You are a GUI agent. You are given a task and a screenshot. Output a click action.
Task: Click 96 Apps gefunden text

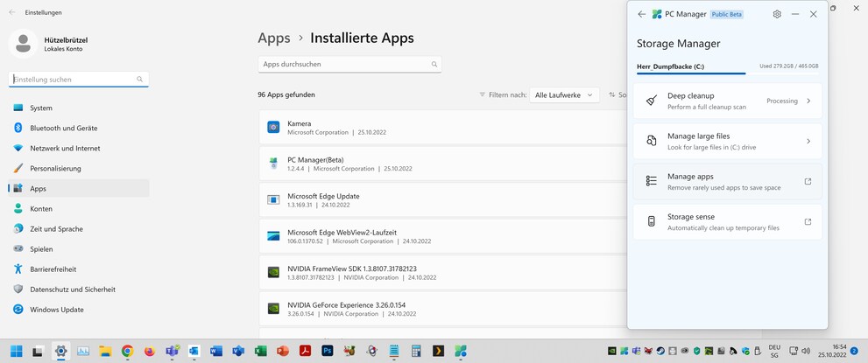click(286, 95)
